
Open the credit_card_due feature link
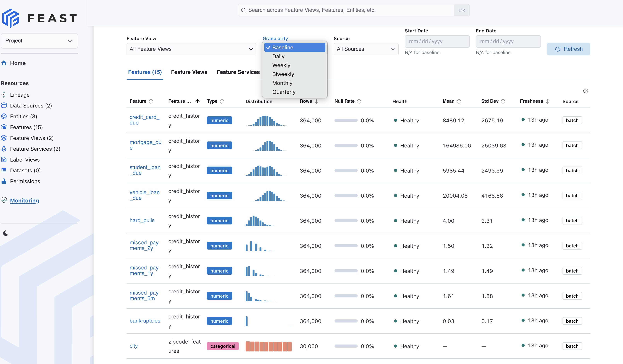click(144, 120)
